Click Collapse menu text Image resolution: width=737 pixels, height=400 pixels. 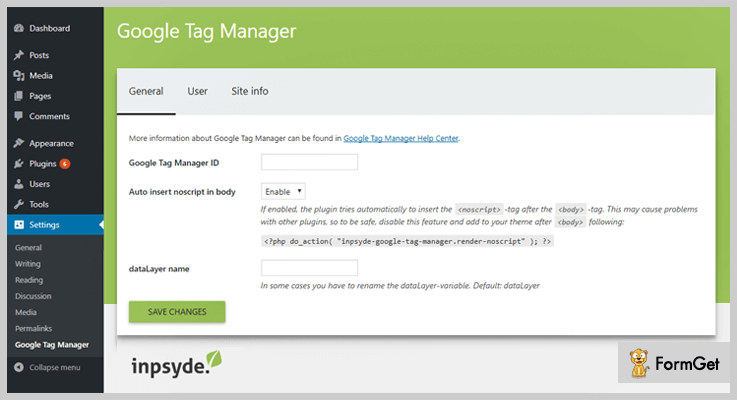coord(55,367)
